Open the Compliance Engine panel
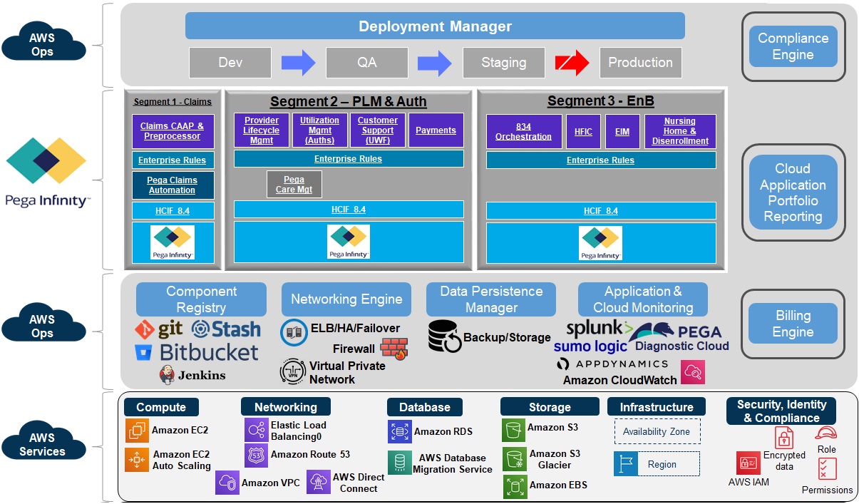The image size is (859, 504). pyautogui.click(x=793, y=46)
